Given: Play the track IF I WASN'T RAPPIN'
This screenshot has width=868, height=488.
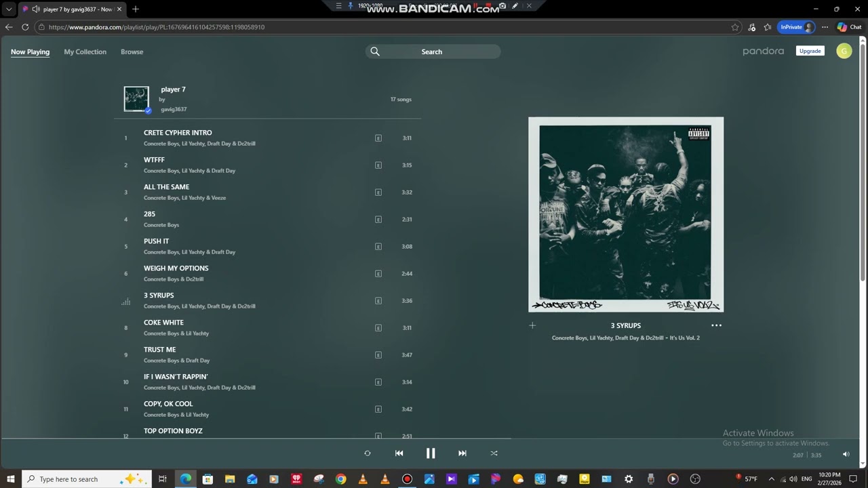Looking at the screenshot, I should (x=176, y=377).
